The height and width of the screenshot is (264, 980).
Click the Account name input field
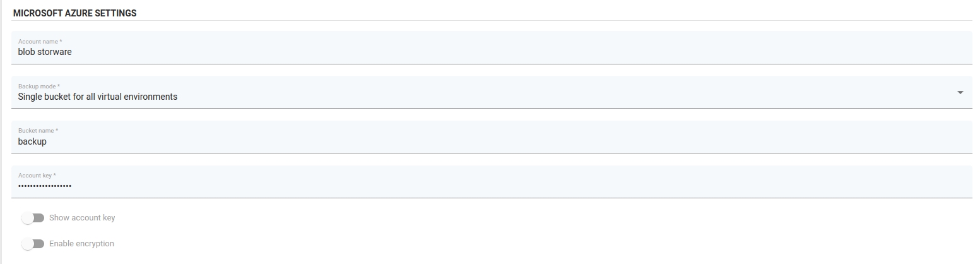491,52
